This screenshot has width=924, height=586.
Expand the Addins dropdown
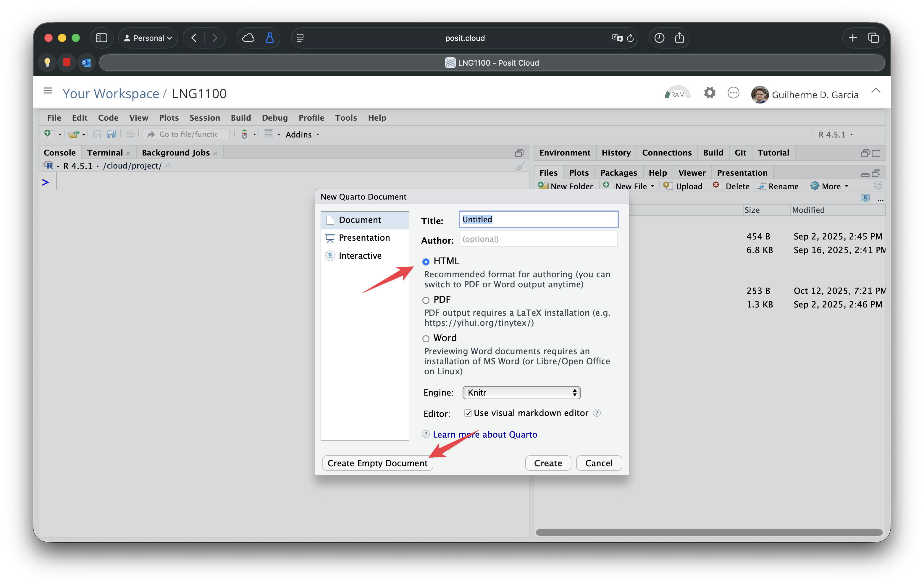pyautogui.click(x=302, y=135)
